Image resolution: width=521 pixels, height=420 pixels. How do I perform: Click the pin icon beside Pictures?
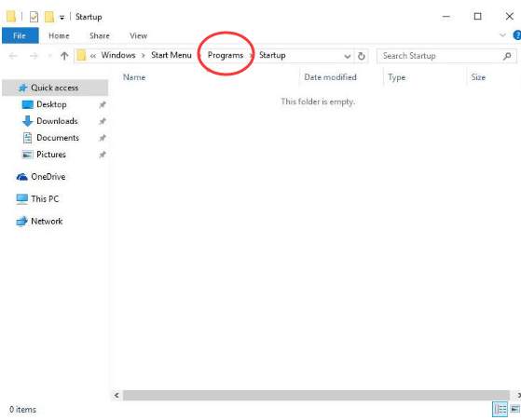103,155
